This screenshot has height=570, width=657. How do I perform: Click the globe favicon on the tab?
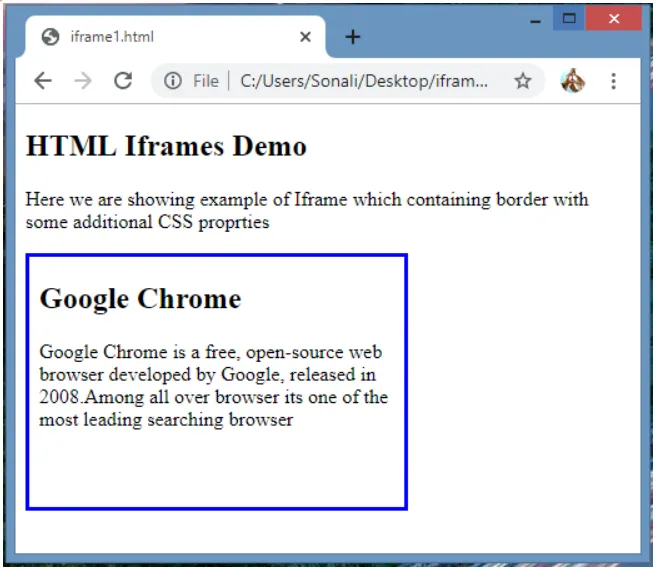point(50,37)
